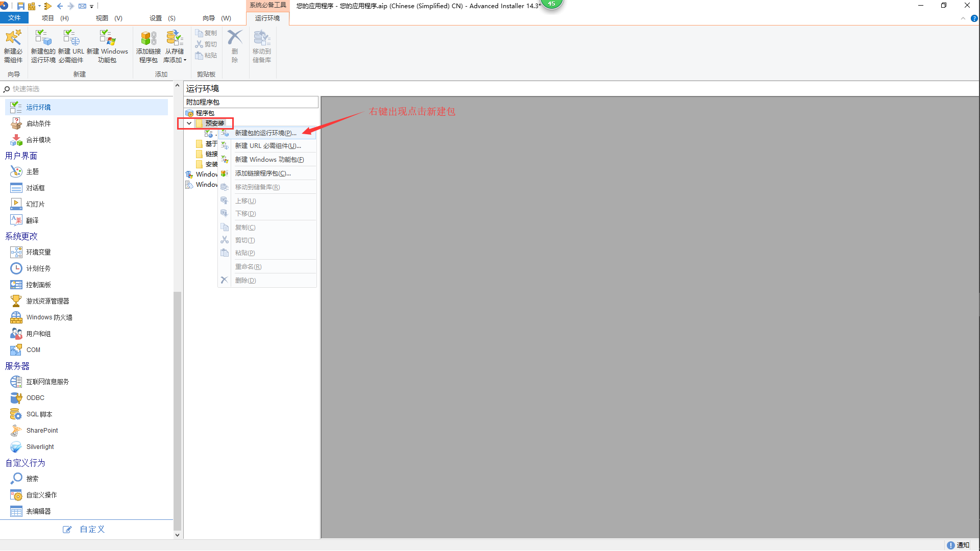The image size is (980, 551).
Task: Open the 向导 (W) ribbon tab
Action: [216, 18]
